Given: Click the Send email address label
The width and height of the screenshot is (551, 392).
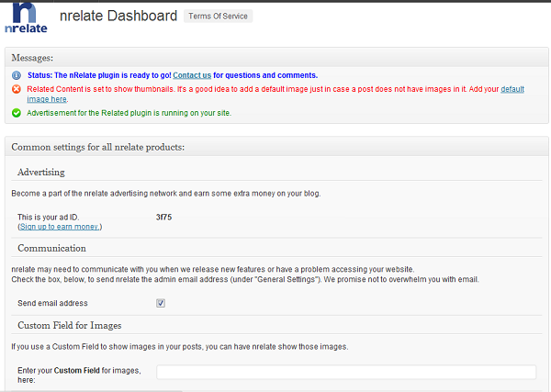Looking at the screenshot, I should click(52, 303).
